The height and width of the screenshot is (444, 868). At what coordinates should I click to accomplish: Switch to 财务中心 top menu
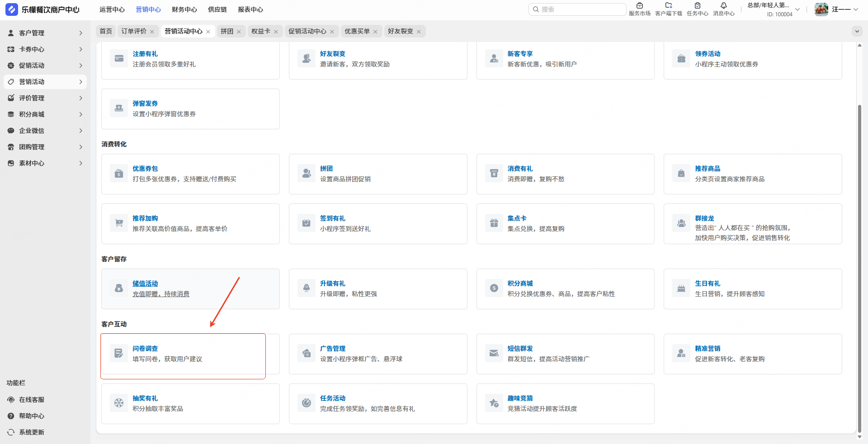click(184, 9)
